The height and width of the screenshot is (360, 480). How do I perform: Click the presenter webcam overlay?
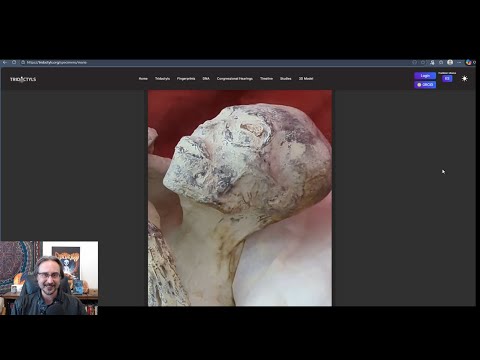(x=49, y=278)
